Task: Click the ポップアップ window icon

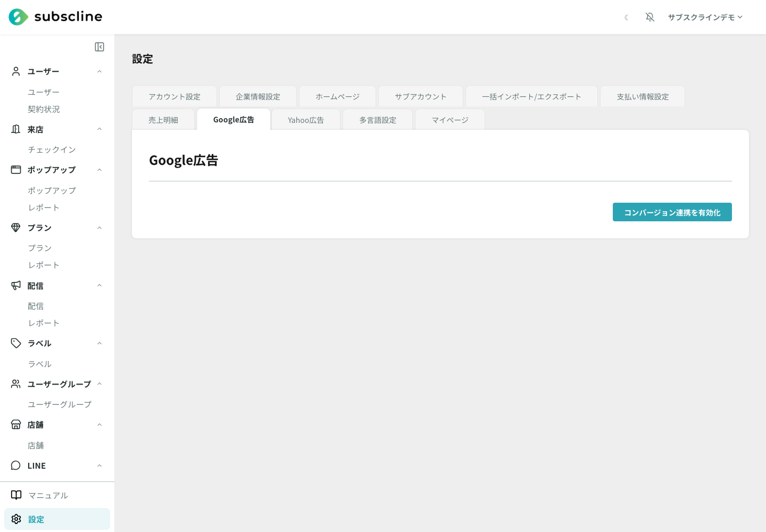Action: click(x=16, y=170)
